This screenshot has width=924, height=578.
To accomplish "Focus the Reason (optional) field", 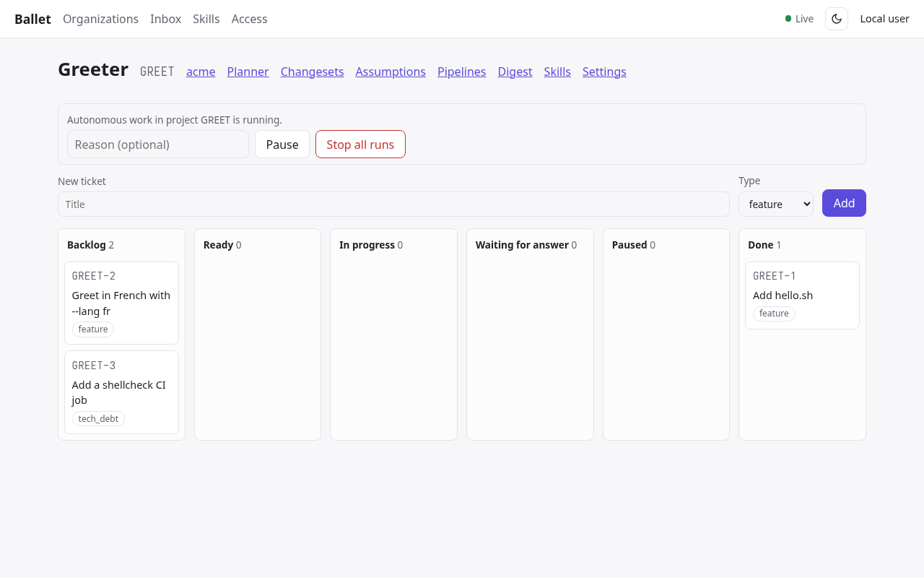I will [158, 144].
